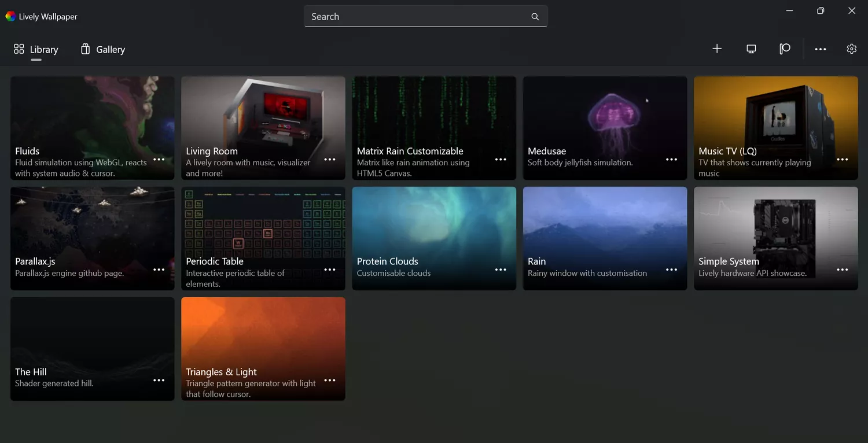The width and height of the screenshot is (868, 443).
Task: Open Settings via the gear icon
Action: [x=851, y=49]
